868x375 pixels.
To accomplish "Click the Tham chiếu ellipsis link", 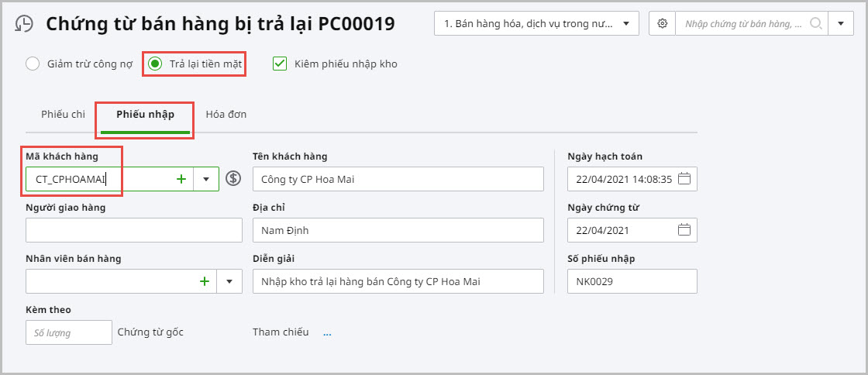I will click(x=327, y=333).
